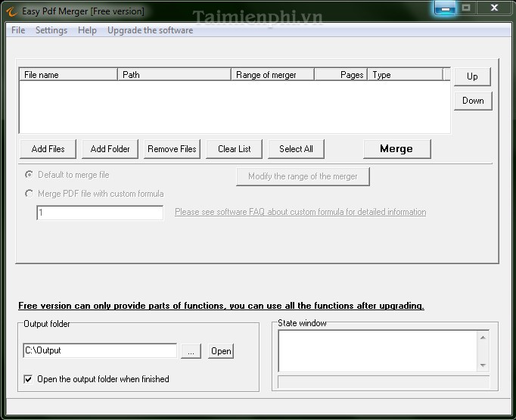Click Upgrade the software menu
This screenshot has height=420, width=516.
click(150, 30)
